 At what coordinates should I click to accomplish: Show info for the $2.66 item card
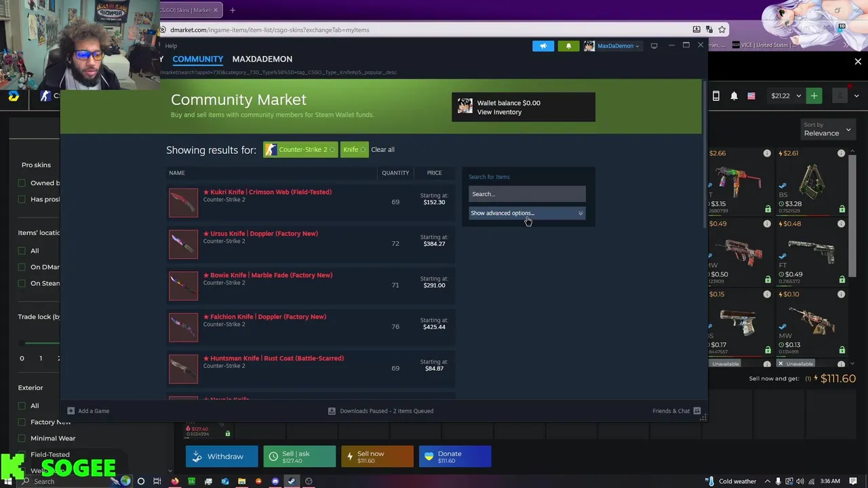(x=767, y=154)
